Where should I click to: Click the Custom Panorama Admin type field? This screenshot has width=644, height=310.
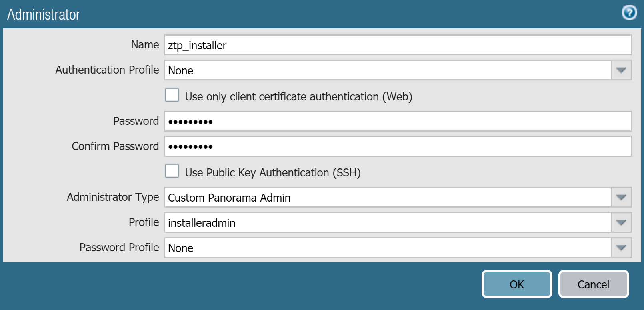pyautogui.click(x=388, y=198)
